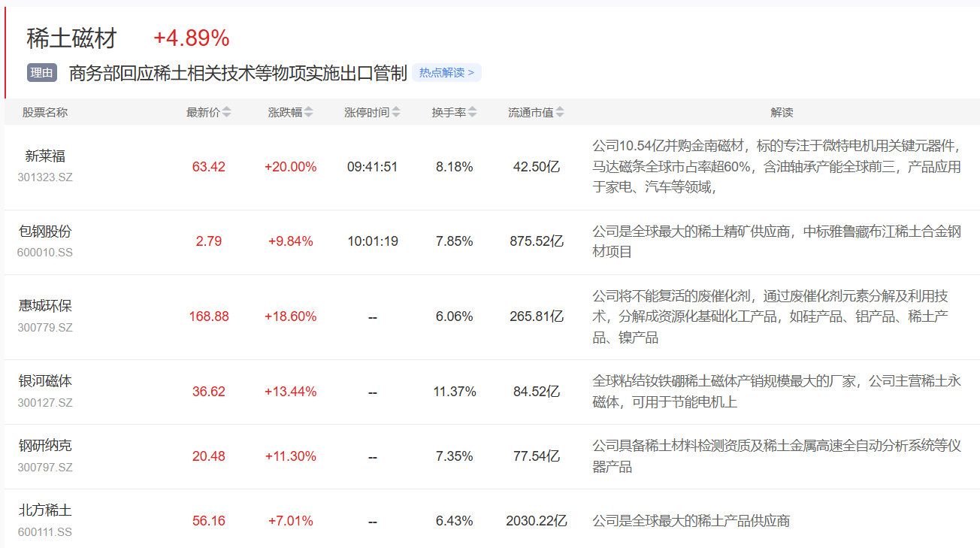Image resolution: width=980 pixels, height=548 pixels.
Task: Click the market cap 265.81亿
Action: pos(537,316)
